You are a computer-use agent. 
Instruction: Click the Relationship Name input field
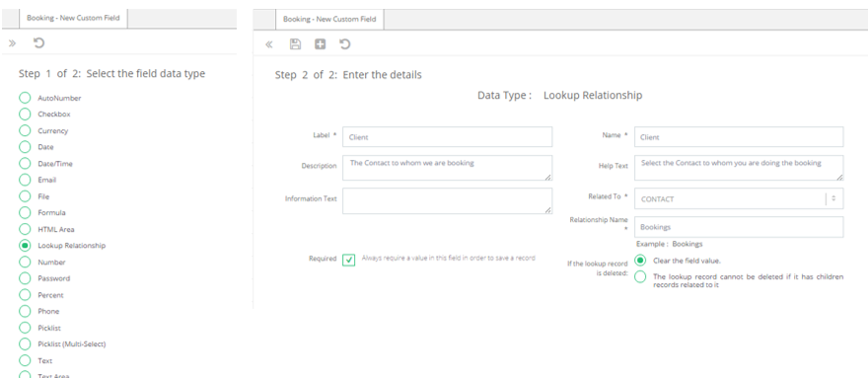[x=739, y=227]
